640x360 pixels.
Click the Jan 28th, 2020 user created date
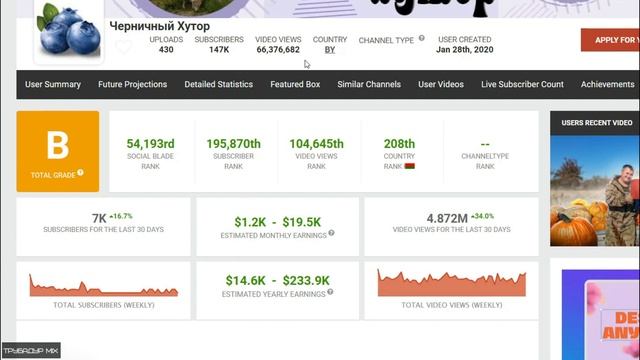pyautogui.click(x=464, y=50)
